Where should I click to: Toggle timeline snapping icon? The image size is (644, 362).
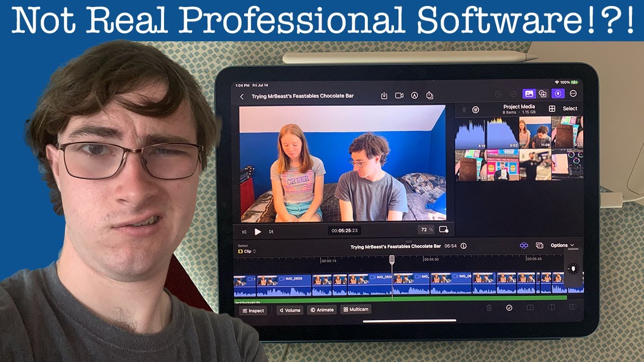[524, 245]
